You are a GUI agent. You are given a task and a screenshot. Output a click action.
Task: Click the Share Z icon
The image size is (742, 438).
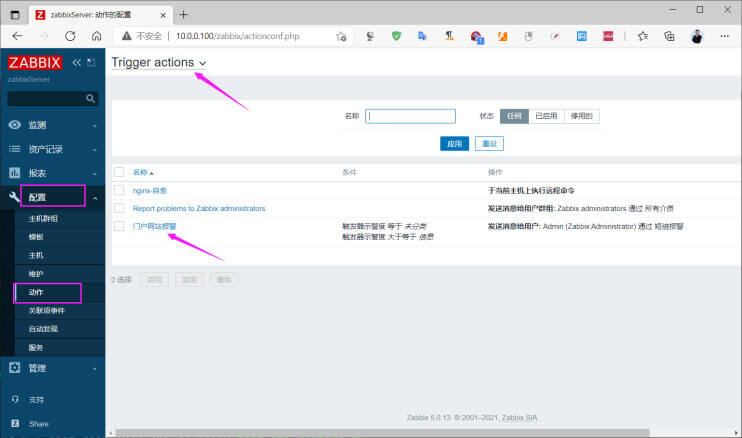15,423
